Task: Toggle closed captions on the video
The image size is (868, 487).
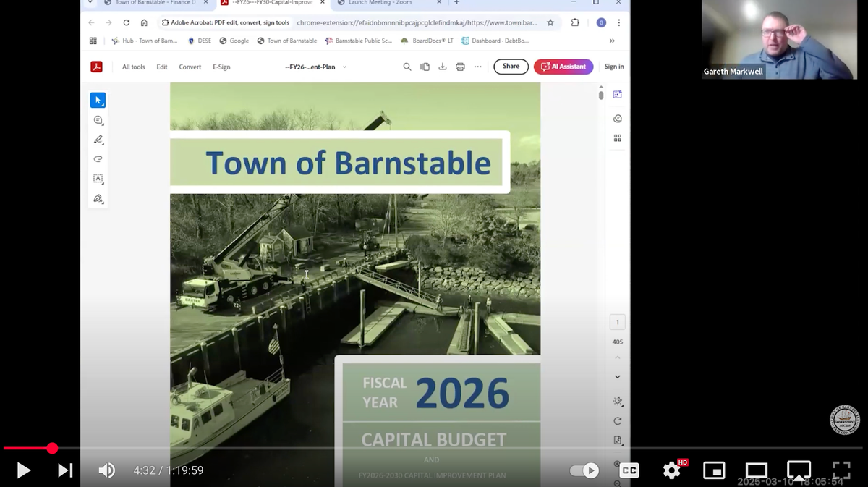Action: (629, 470)
